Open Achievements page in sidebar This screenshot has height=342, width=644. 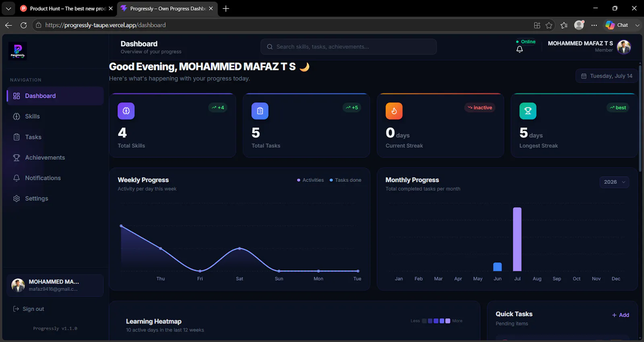click(55, 157)
